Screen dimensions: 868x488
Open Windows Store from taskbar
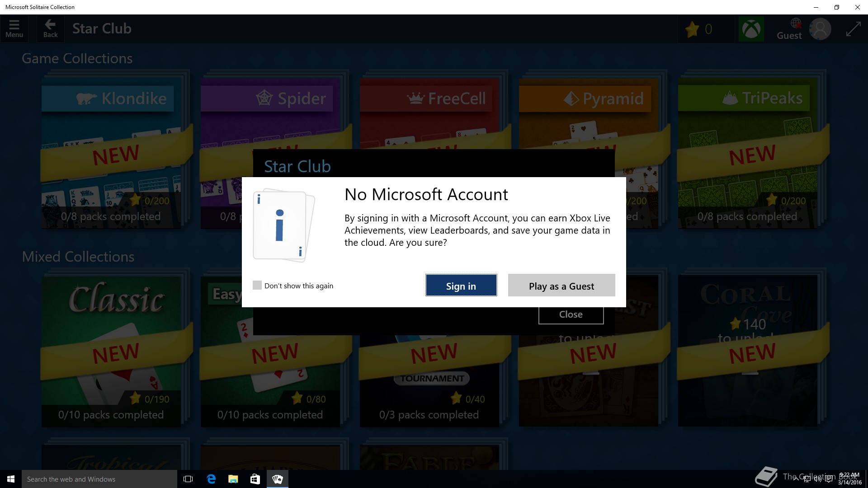click(x=255, y=479)
